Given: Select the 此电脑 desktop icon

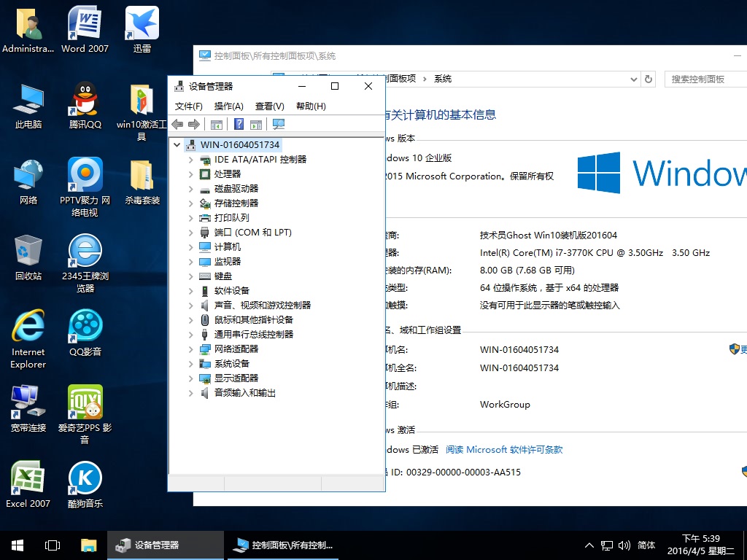Looking at the screenshot, I should click(x=28, y=106).
